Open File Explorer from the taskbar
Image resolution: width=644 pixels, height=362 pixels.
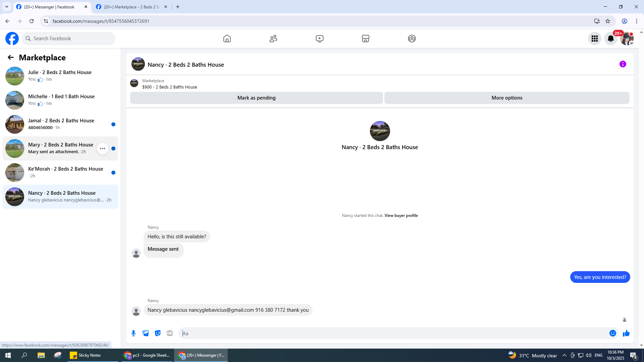(x=41, y=355)
